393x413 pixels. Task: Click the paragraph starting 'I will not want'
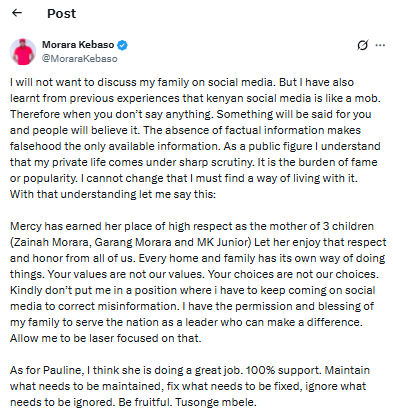pyautogui.click(x=195, y=138)
